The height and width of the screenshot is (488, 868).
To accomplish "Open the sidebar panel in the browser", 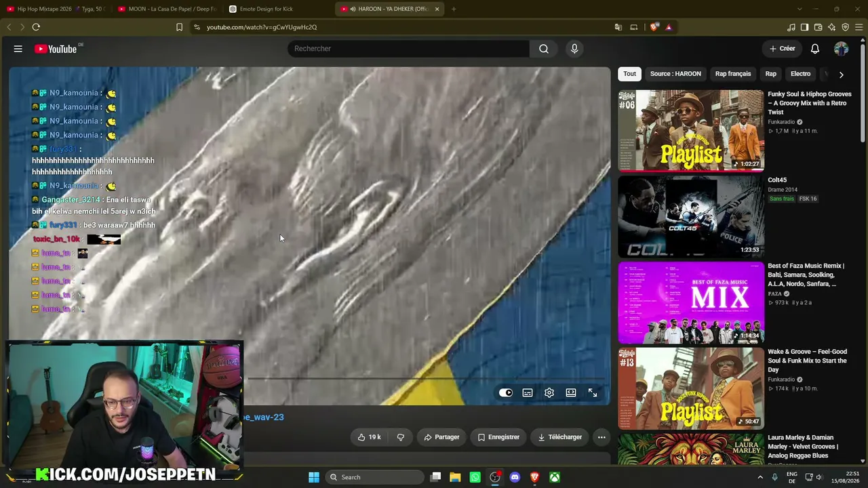I will (x=804, y=27).
